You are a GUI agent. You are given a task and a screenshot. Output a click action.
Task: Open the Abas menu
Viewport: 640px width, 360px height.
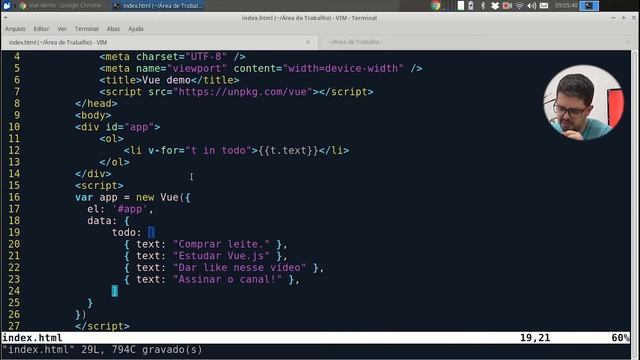pyautogui.click(x=113, y=29)
